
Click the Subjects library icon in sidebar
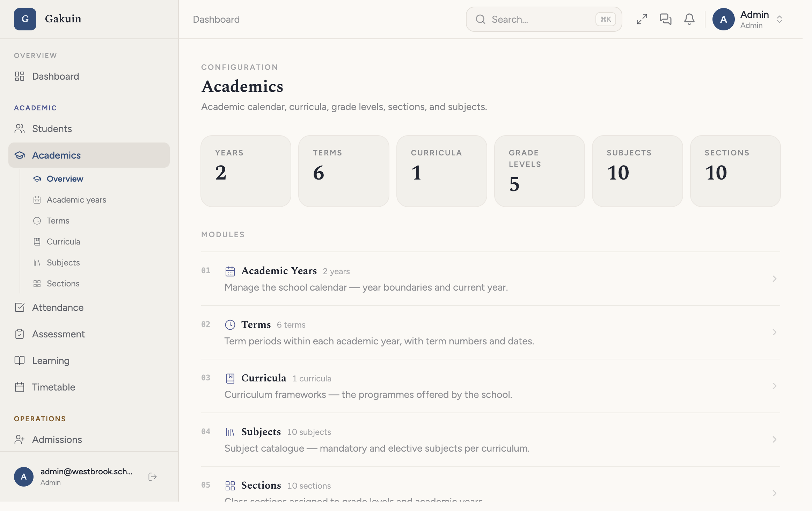(37, 263)
